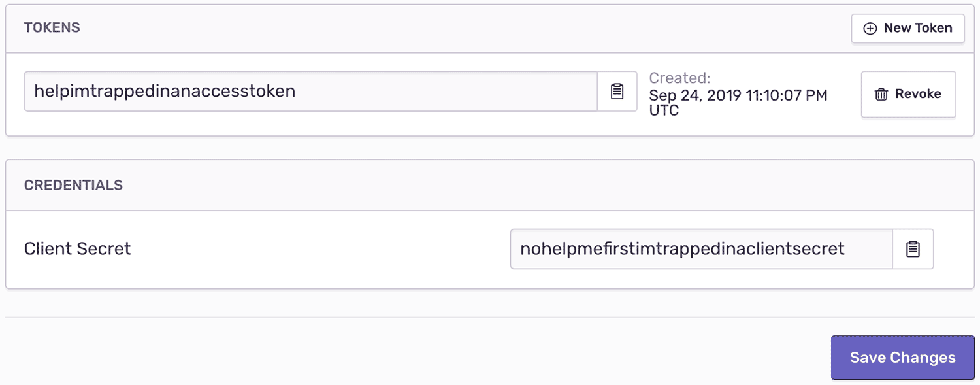Click the "Created:" label text
The height and width of the screenshot is (385, 980).
679,78
